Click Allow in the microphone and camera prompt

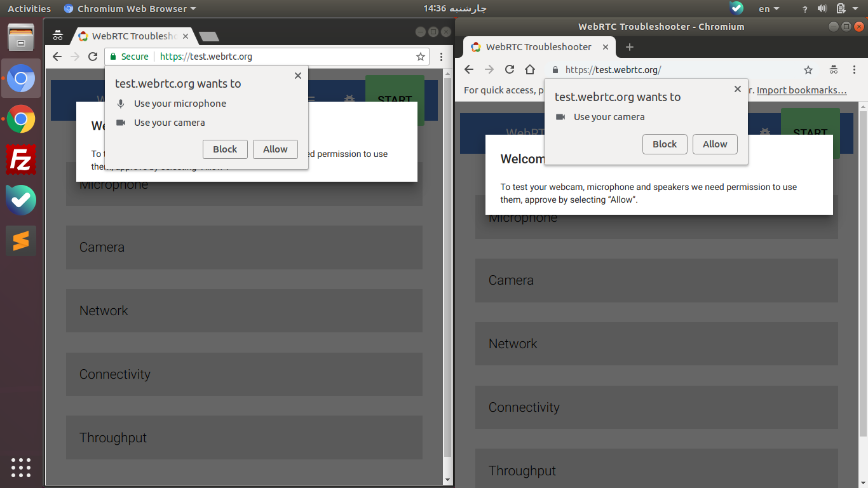[275, 149]
